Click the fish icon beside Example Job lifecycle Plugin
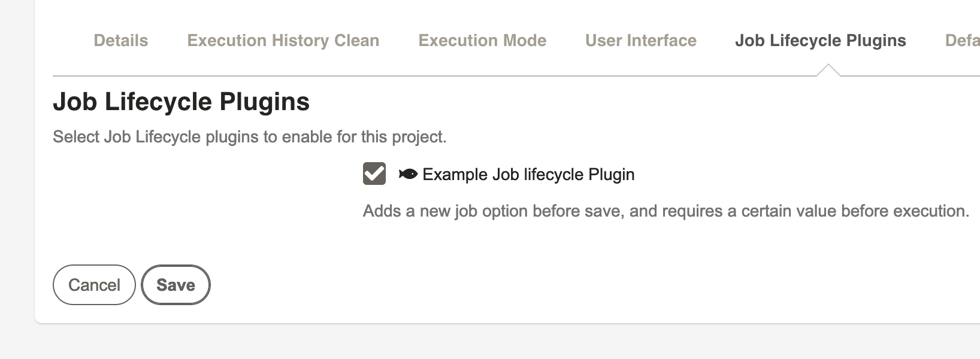 point(407,174)
